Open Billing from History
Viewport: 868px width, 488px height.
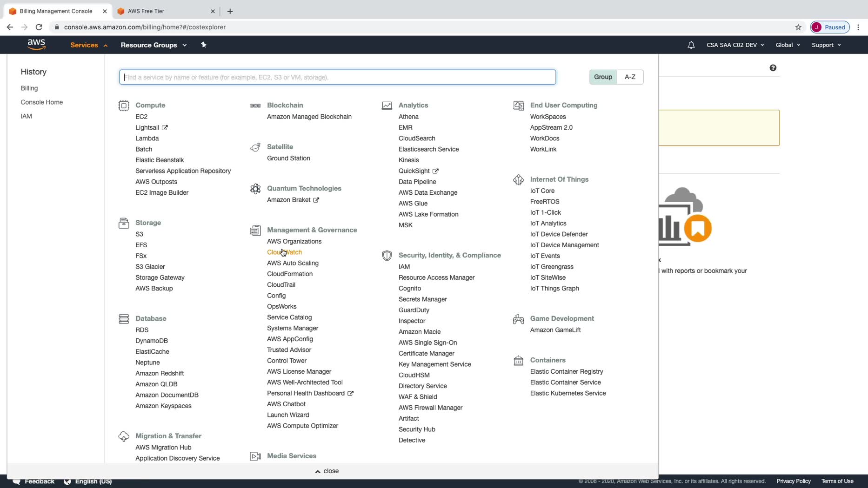pos(29,88)
